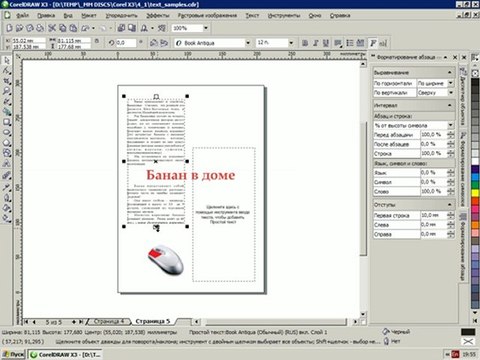Click the New document icon
The width and height of the screenshot is (480, 360).
point(9,28)
